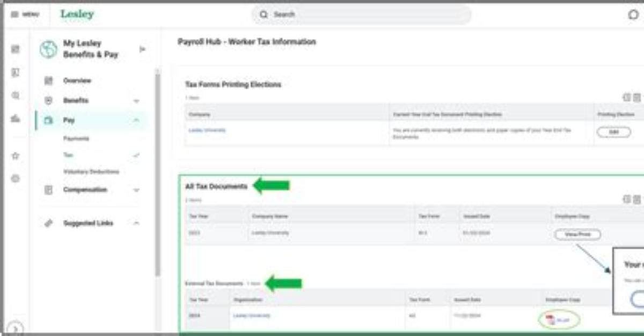The width and height of the screenshot is (644, 336).
Task: Click the Compensation document icon
Action: pos(48,190)
